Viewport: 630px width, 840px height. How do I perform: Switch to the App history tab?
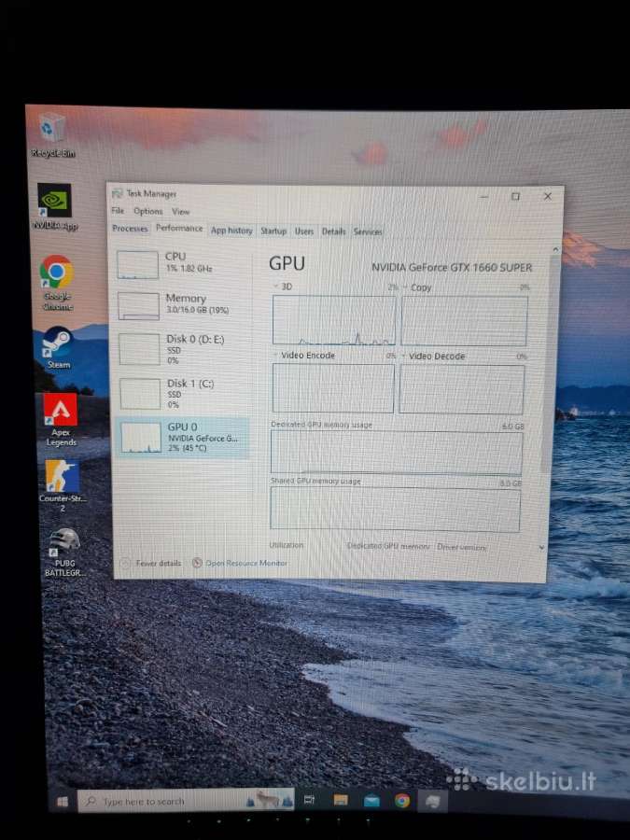coord(231,231)
